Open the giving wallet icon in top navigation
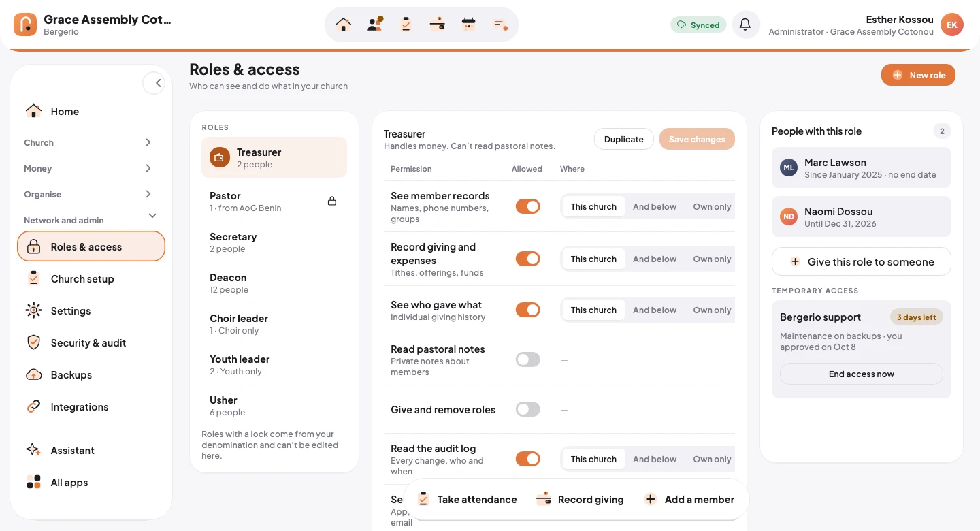Image resolution: width=980 pixels, height=531 pixels. pos(438,25)
